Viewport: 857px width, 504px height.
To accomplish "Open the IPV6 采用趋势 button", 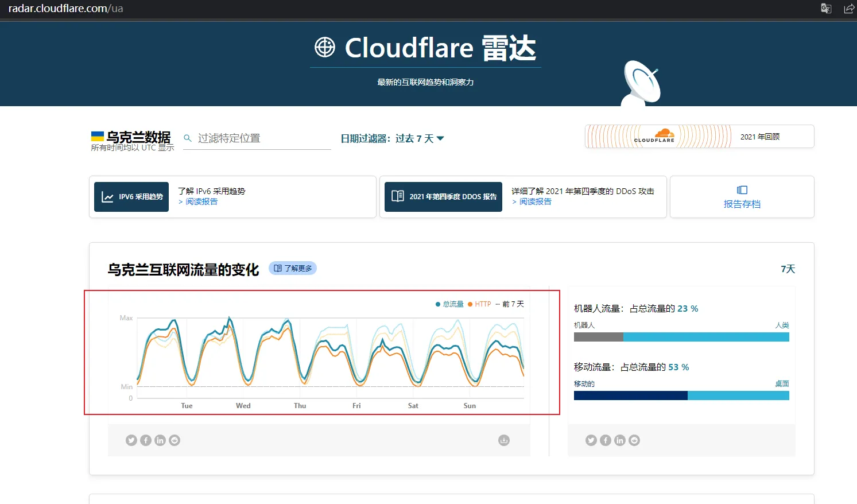I will tap(131, 197).
